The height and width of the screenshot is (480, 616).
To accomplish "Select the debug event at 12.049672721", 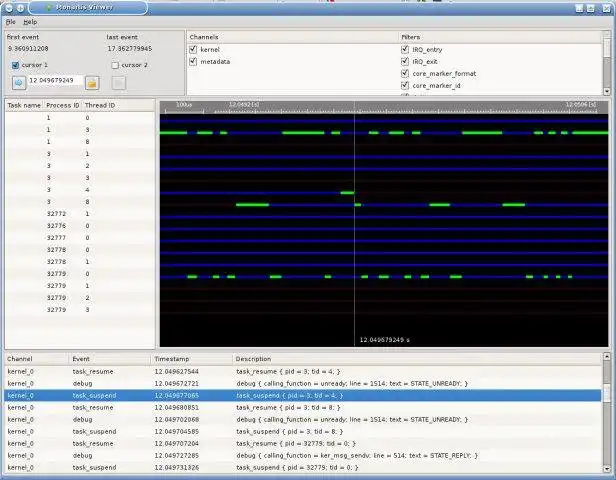I will tap(303, 383).
